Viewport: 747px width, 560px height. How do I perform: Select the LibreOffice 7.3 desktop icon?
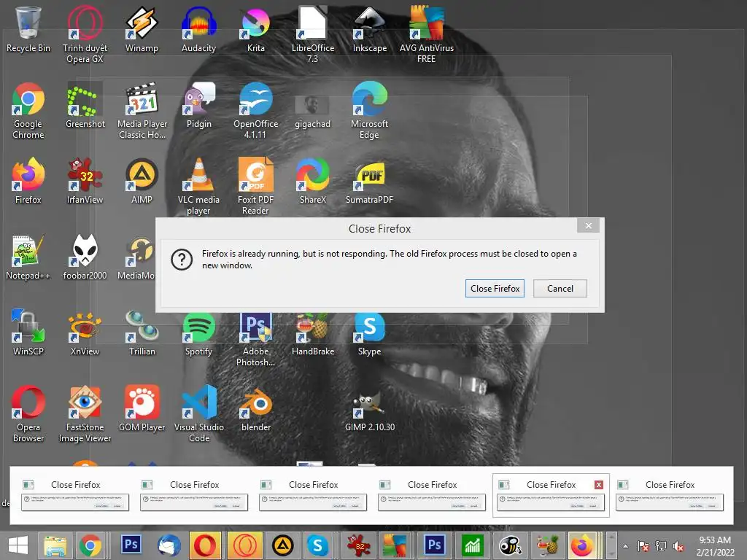pos(312,34)
